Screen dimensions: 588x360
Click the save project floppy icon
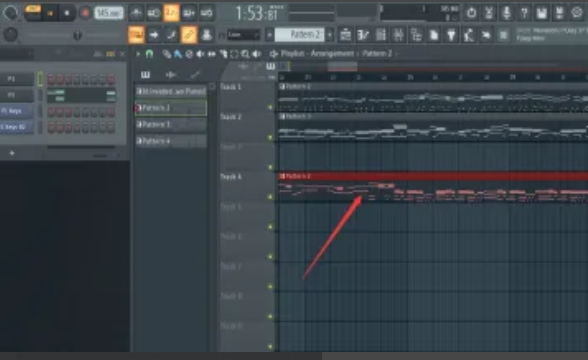[542, 14]
